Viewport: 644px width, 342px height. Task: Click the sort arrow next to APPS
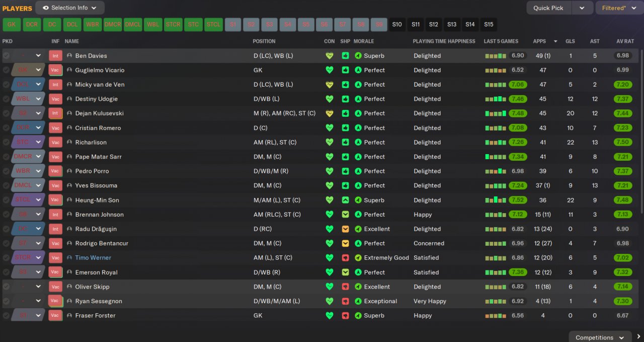tap(555, 41)
